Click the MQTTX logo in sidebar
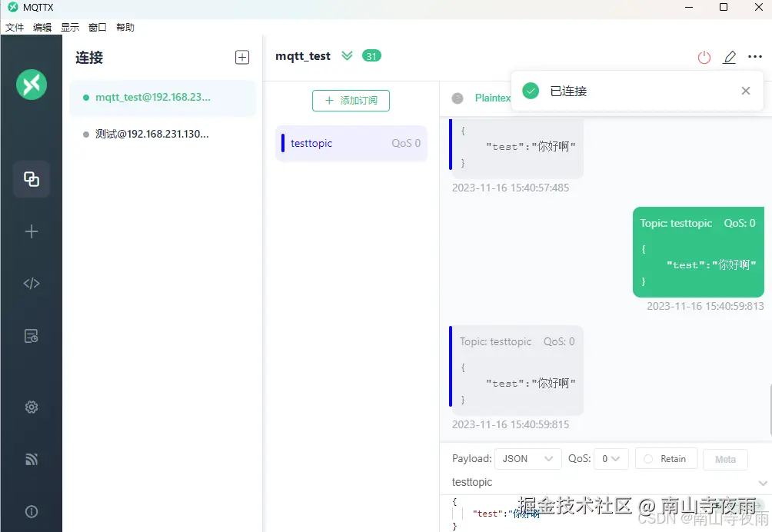This screenshot has width=772, height=532. (x=31, y=85)
